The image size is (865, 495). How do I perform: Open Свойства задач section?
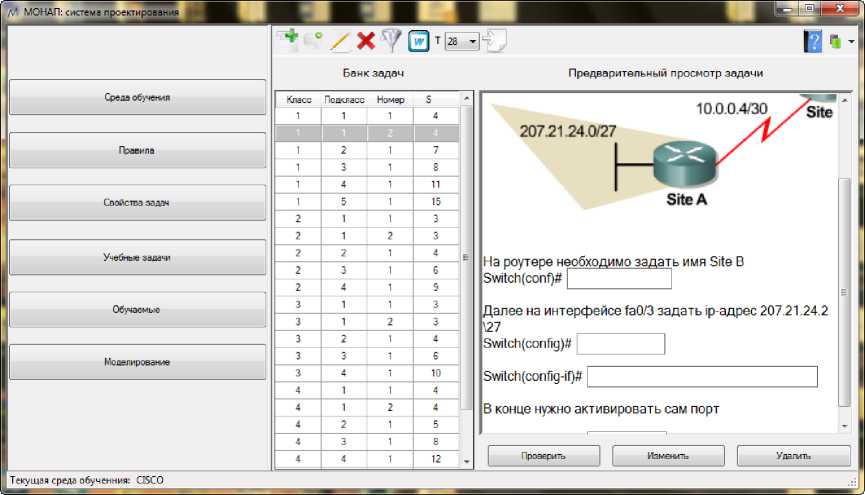137,203
